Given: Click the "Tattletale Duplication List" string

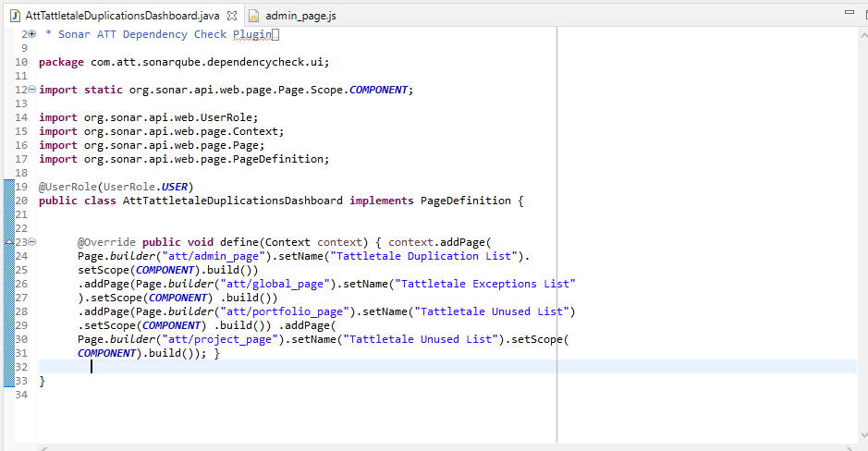Looking at the screenshot, I should 424,256.
